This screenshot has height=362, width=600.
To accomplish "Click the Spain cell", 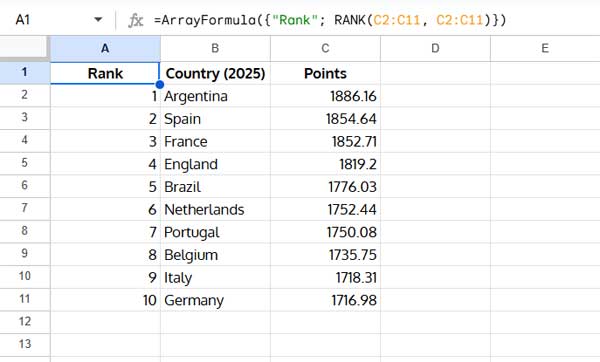I will coord(215,118).
